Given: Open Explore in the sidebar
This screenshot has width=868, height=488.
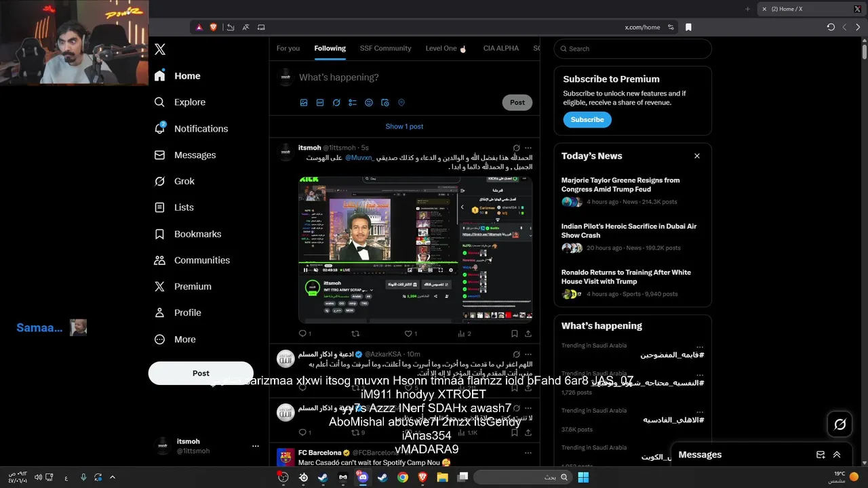Looking at the screenshot, I should point(180,102).
